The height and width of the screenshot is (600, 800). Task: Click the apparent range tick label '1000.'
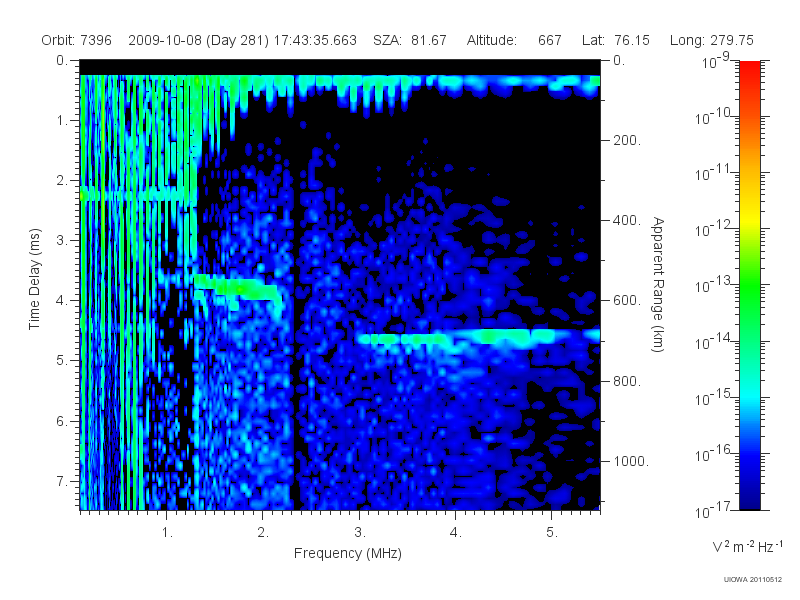(x=631, y=461)
